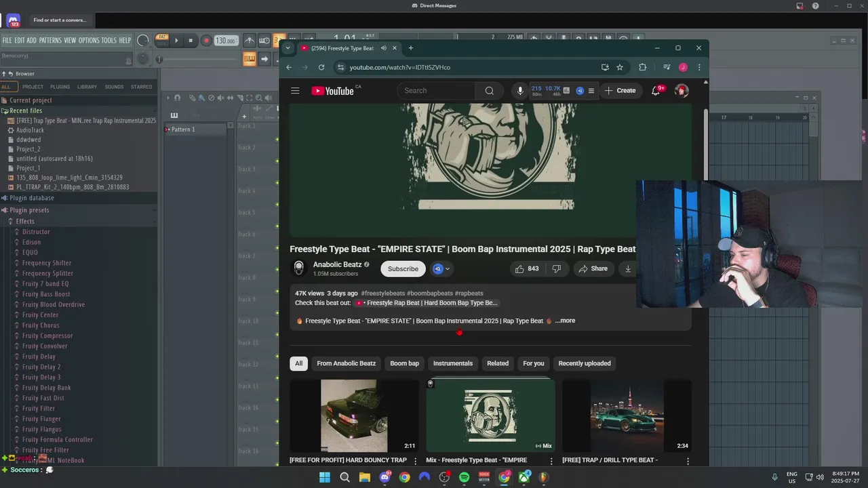
Task: Click the install app icon in address bar
Action: click(605, 67)
